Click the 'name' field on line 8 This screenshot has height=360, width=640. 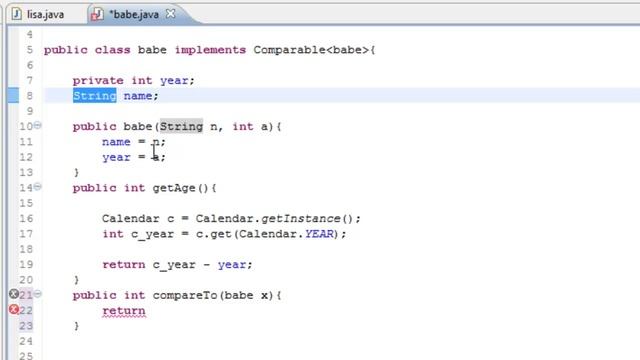click(138, 96)
